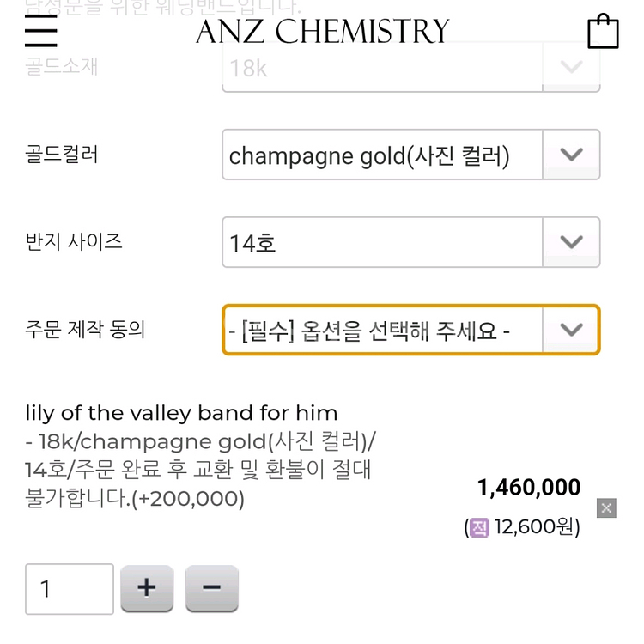Increase quantity with the plus button
This screenshot has width=644, height=644.
147,587
